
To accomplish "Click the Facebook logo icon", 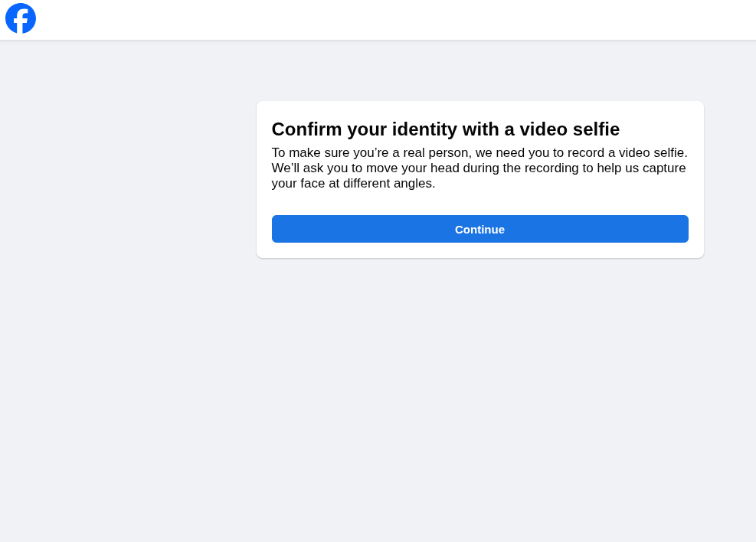I will pyautogui.click(x=21, y=18).
